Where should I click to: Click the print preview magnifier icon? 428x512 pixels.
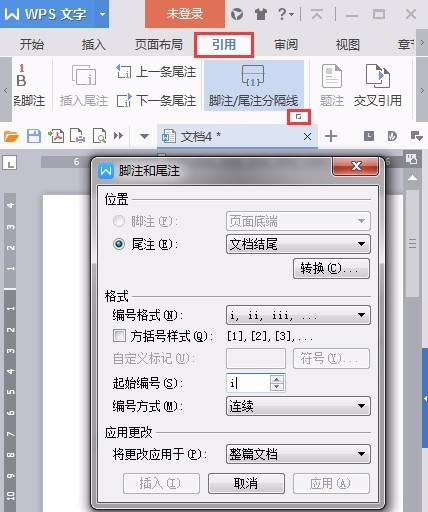point(99,136)
